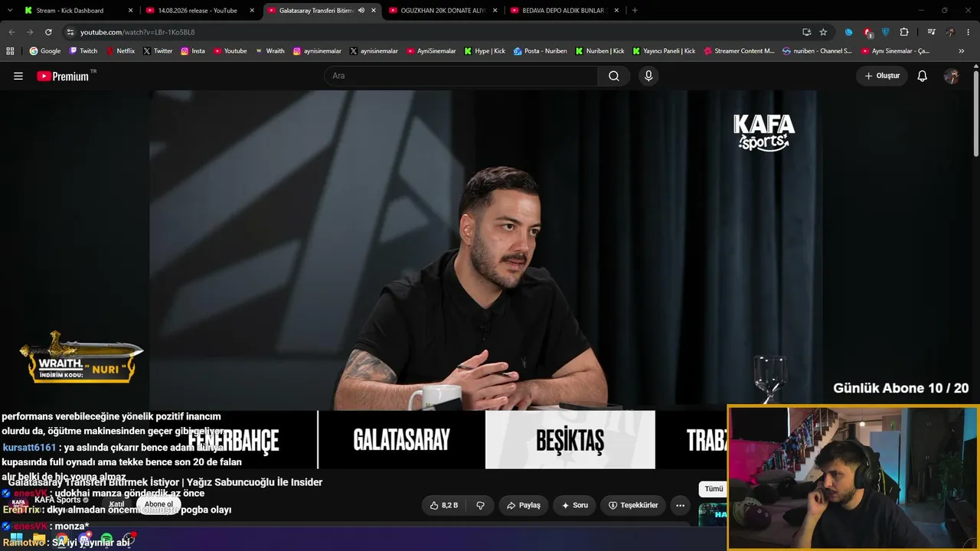Bookmark this page with the star
Image resolution: width=980 pixels, height=551 pixels.
823,32
